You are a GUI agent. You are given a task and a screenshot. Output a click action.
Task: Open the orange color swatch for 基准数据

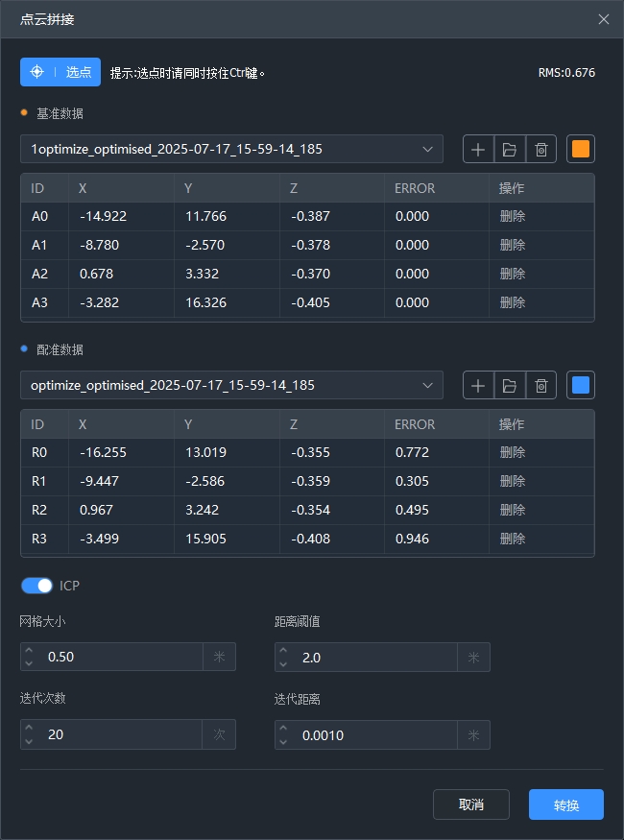click(x=581, y=150)
